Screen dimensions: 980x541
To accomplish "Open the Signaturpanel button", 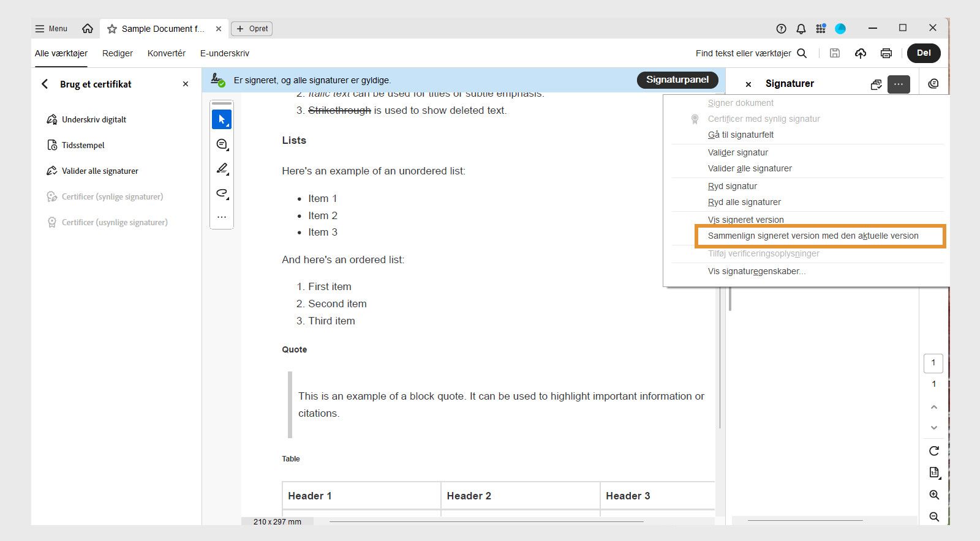I will click(x=677, y=80).
